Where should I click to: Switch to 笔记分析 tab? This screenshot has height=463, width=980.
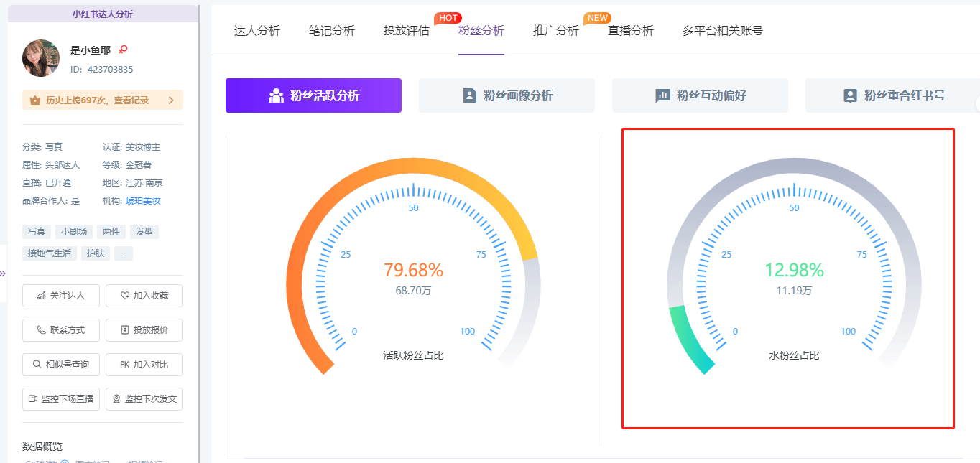point(332,31)
